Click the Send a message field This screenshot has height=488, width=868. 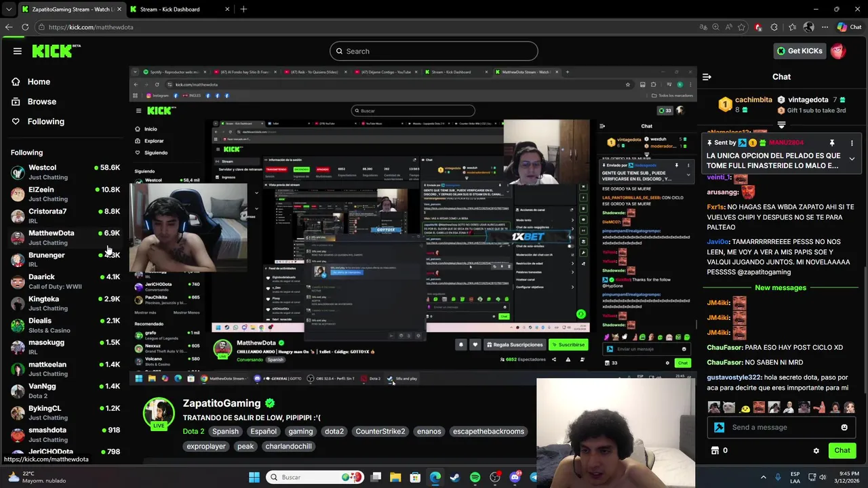tap(780, 428)
